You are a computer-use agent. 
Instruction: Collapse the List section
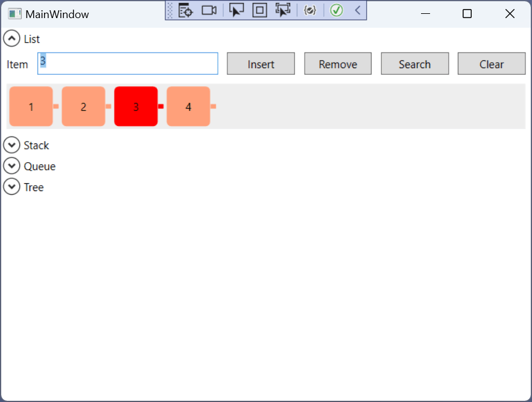(12, 38)
